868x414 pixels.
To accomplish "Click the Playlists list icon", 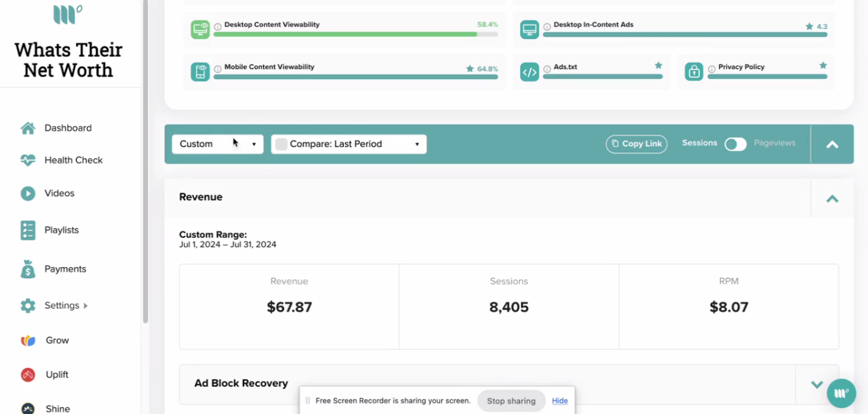I will [x=27, y=230].
